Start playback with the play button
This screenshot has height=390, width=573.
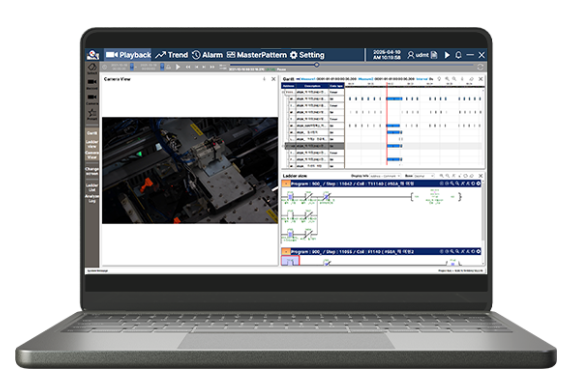tap(178, 67)
